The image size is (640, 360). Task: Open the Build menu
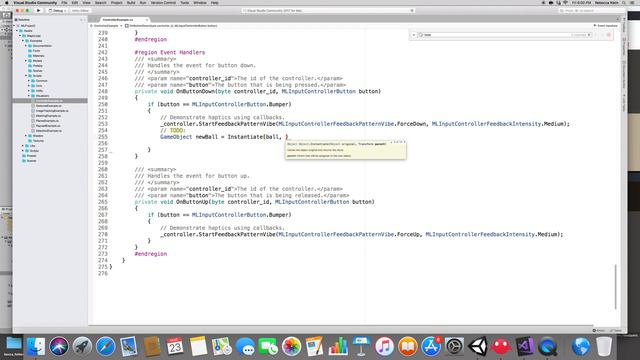131,2
